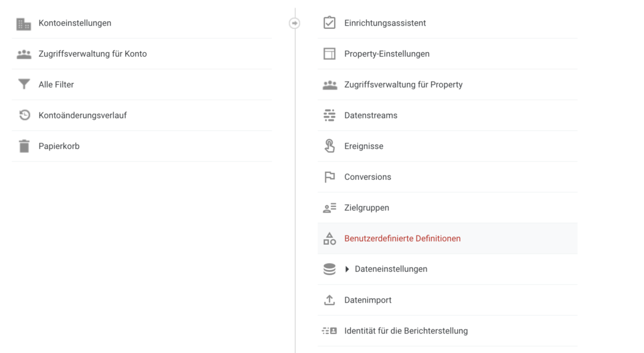Open Identität für die Berichterstellung

tap(447, 331)
